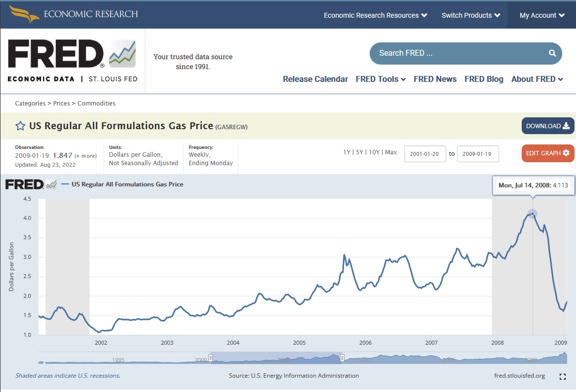
Task: Click the left handle of range slider
Action: point(210,358)
